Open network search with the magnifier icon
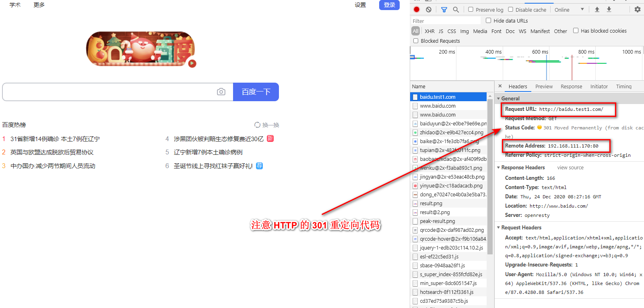The height and width of the screenshot is (308, 644). pyautogui.click(x=456, y=9)
